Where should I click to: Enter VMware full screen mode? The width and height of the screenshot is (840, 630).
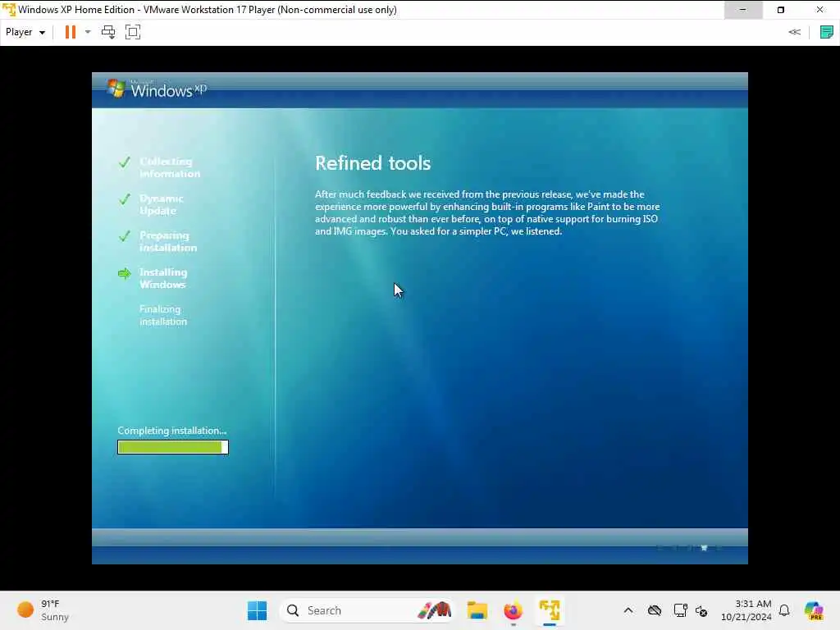click(133, 32)
